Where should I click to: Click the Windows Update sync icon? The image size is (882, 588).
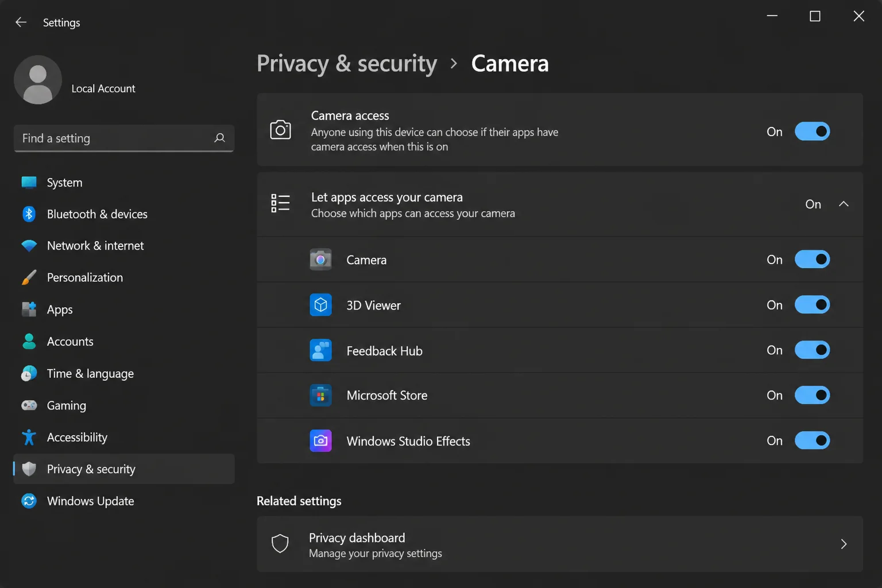coord(29,501)
